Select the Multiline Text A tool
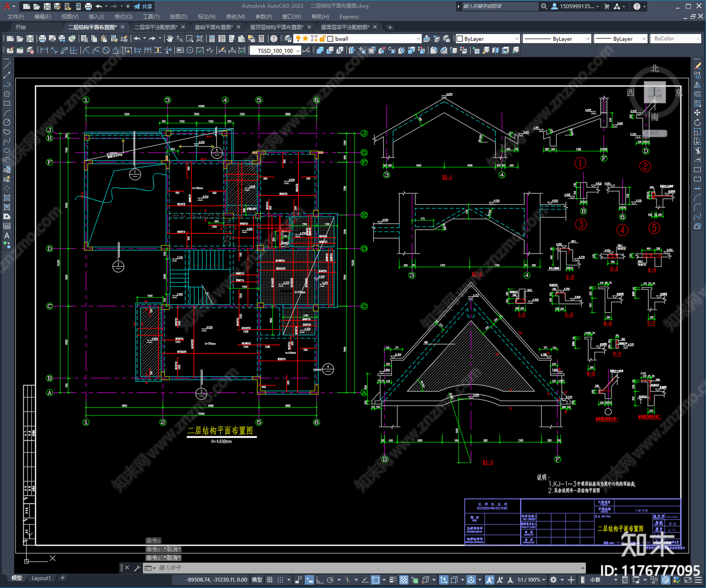Image resolution: width=706 pixels, height=588 pixels. pos(7,236)
